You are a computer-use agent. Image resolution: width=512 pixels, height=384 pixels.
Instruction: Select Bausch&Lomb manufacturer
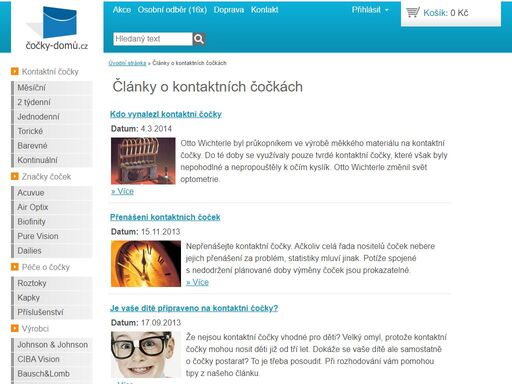tap(52, 374)
